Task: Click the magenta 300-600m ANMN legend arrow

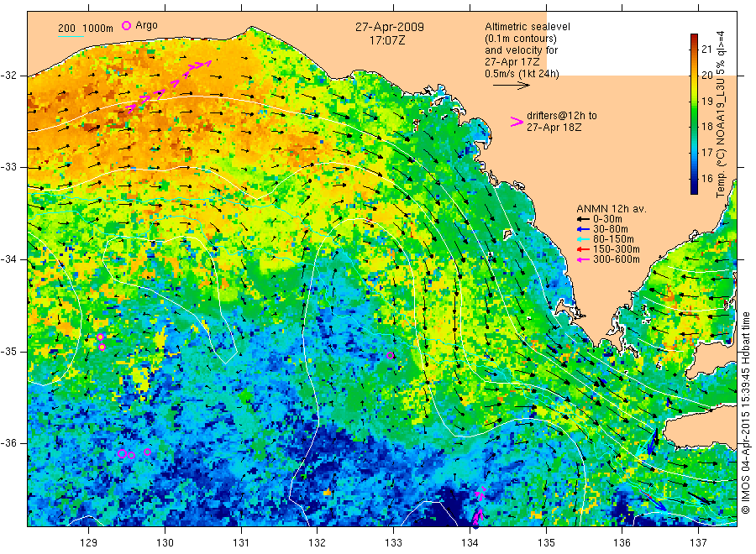Action: click(583, 259)
